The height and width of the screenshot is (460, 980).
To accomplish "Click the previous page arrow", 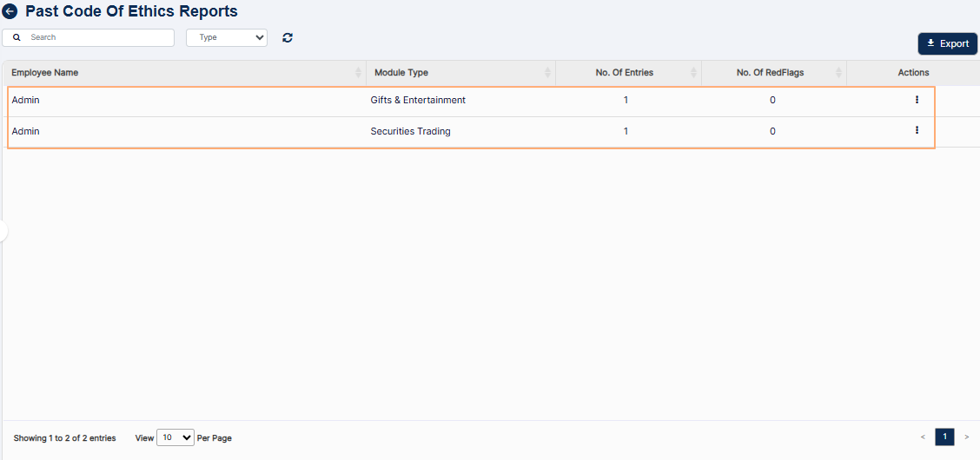I will tap(923, 437).
